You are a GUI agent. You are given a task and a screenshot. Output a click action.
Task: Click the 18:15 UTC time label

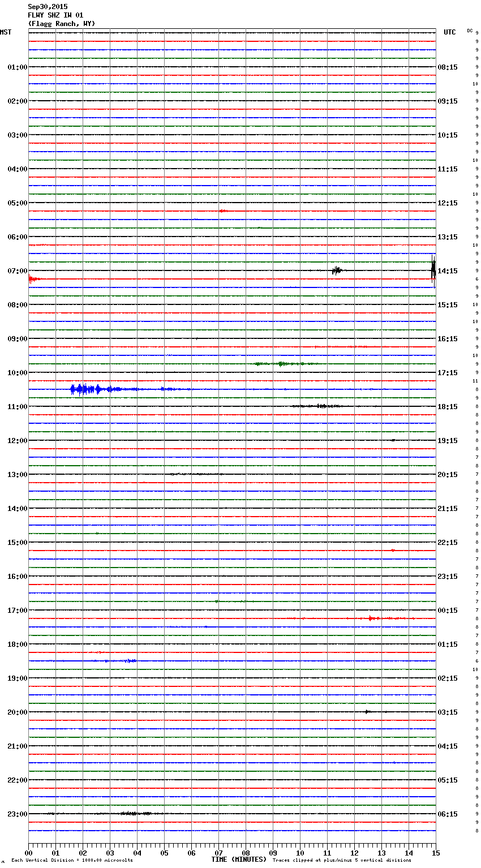[448, 407]
